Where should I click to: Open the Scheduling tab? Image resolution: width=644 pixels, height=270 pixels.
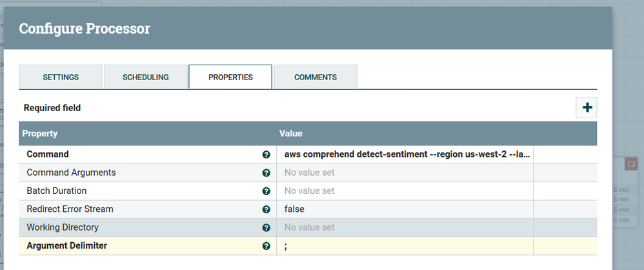point(145,77)
